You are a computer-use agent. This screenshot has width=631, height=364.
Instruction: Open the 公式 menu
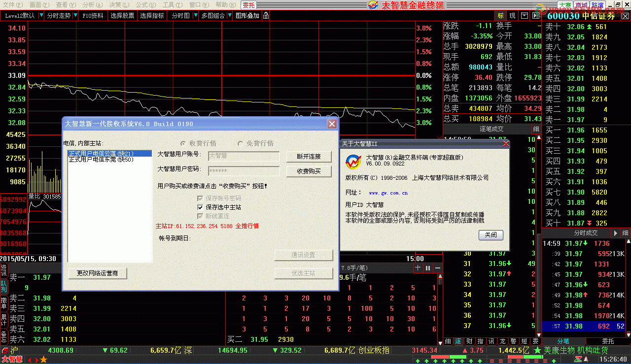[x=145, y=5]
